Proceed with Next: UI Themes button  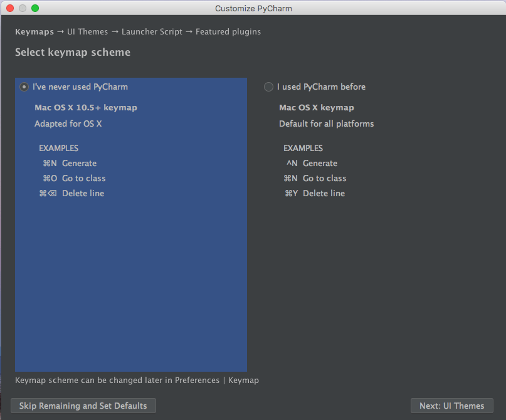[x=452, y=406]
